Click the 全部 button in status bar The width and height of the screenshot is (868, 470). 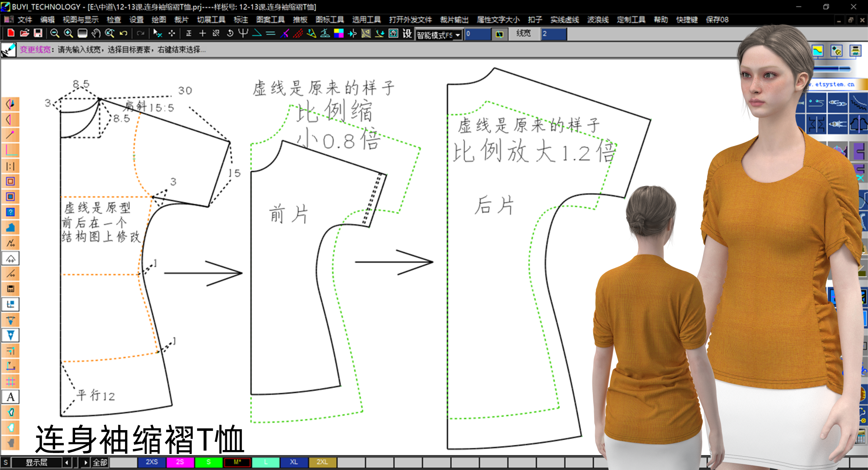[100, 463]
